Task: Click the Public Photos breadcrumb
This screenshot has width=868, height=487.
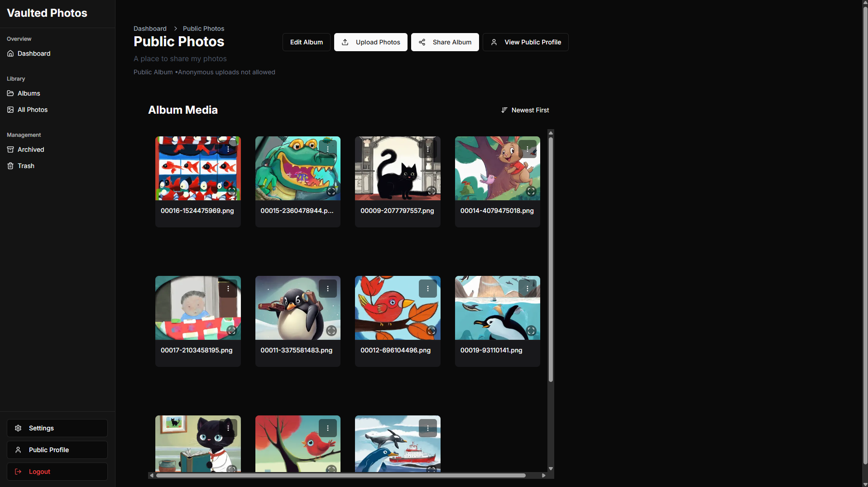Action: coord(203,29)
